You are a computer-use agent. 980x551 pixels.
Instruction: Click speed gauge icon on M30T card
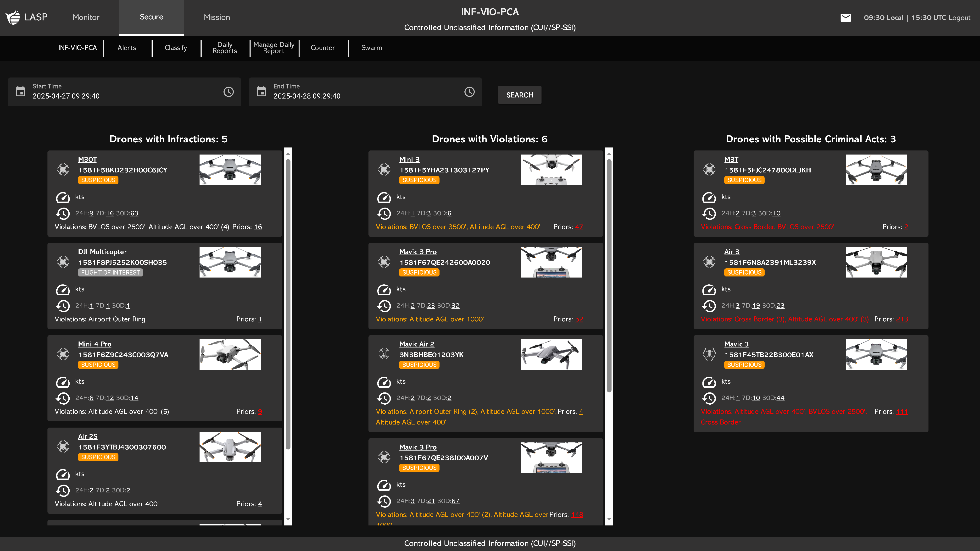click(63, 197)
